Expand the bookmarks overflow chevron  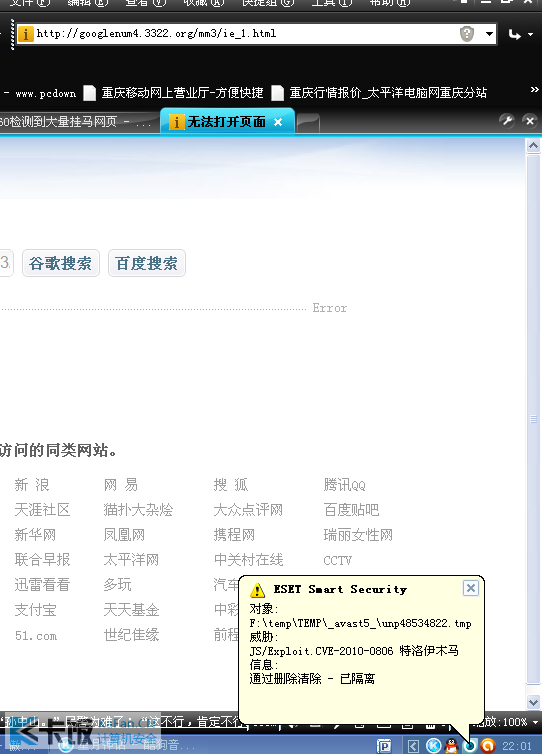pyautogui.click(x=534, y=90)
